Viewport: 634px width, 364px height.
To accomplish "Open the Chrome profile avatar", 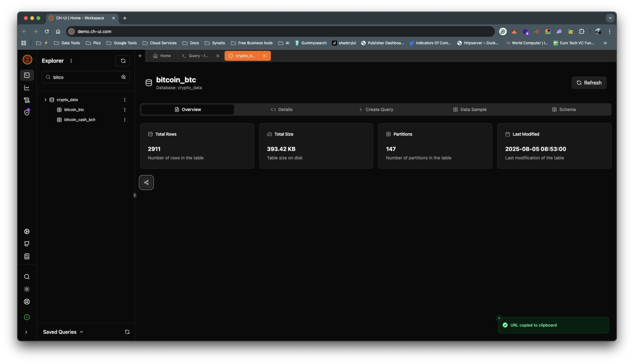I will click(598, 32).
